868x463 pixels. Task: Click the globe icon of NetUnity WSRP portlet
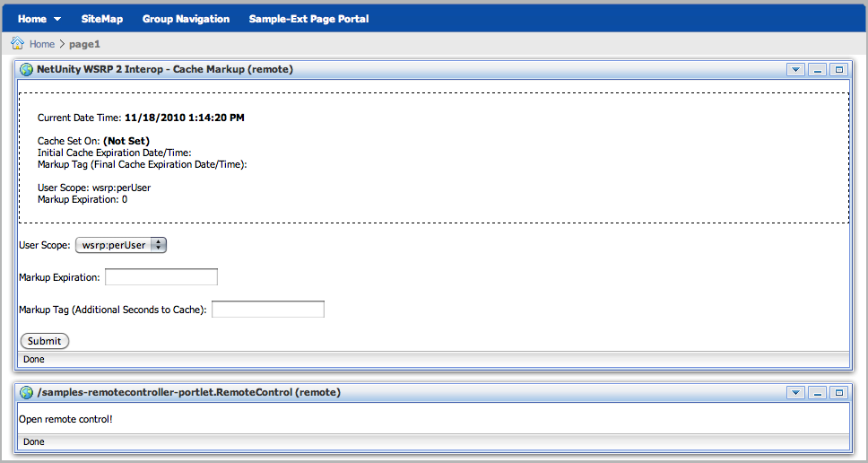click(27, 69)
